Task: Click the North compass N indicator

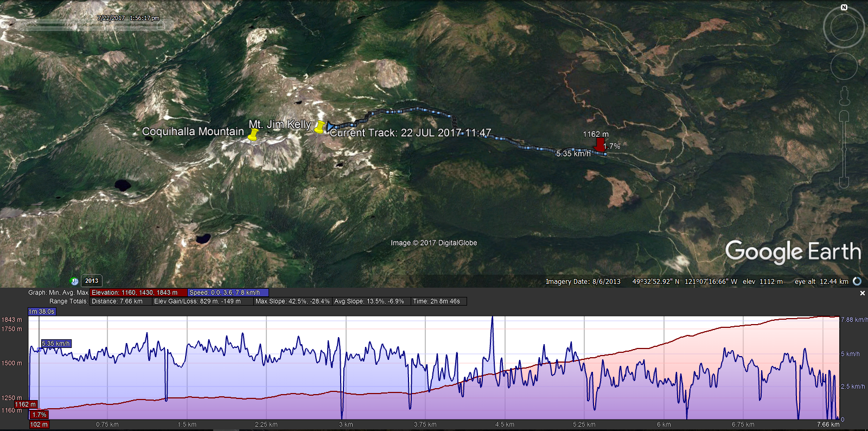Action: 844,8
